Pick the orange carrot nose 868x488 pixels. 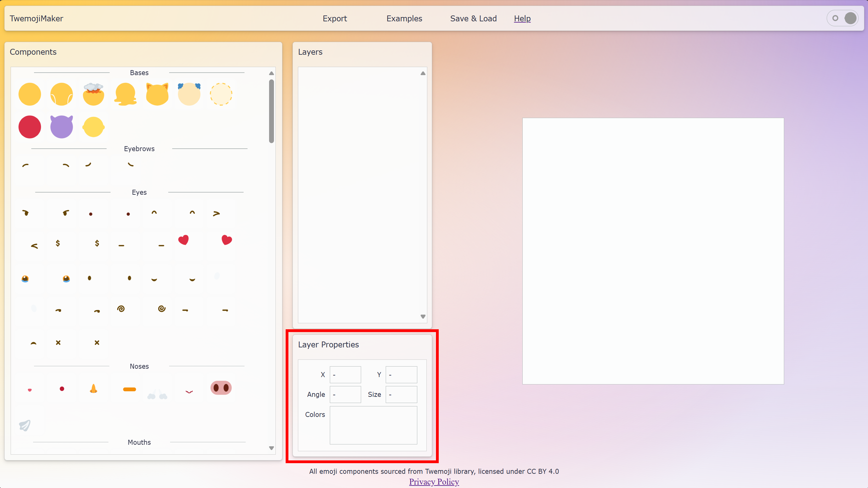click(x=94, y=388)
